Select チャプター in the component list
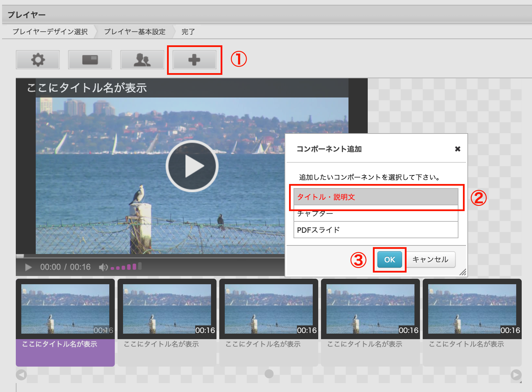Viewport: 532px width, 392px height. point(376,214)
